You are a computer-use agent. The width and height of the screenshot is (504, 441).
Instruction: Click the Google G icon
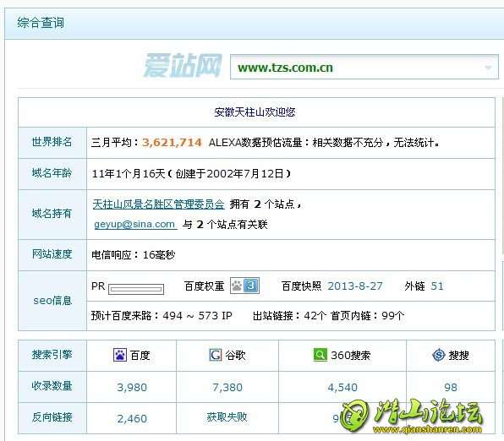pos(216,355)
